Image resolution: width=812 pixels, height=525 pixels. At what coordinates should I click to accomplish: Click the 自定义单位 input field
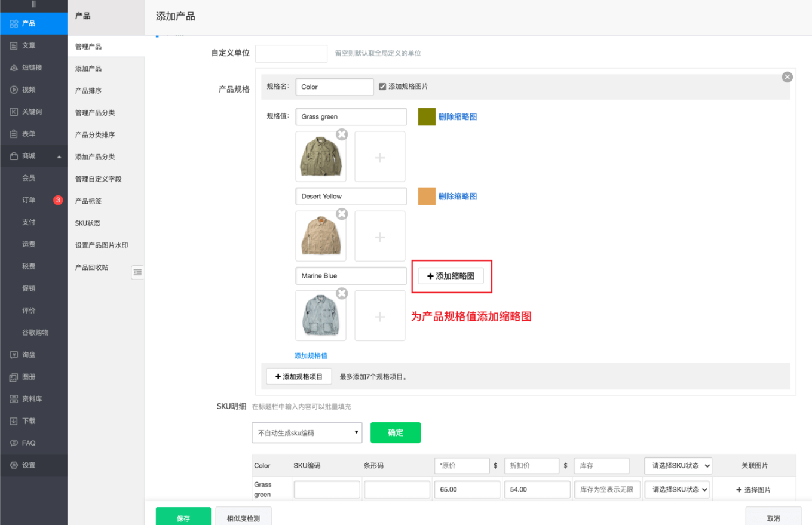291,53
